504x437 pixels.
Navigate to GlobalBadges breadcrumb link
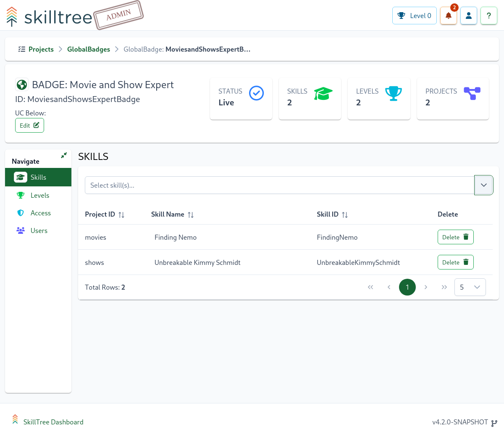click(88, 50)
